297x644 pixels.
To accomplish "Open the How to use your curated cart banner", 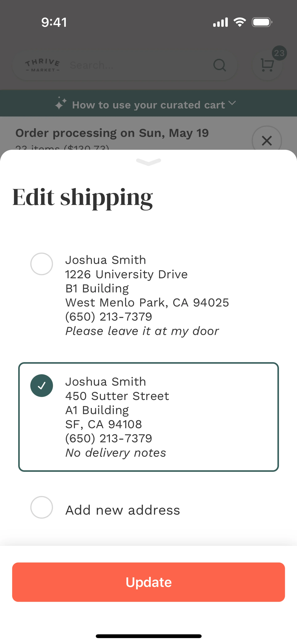I will [x=148, y=105].
